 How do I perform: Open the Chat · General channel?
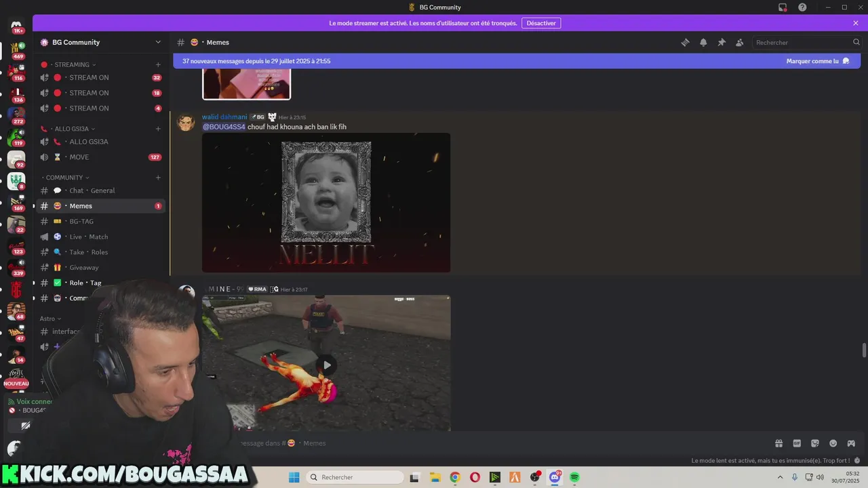pyautogui.click(x=100, y=190)
